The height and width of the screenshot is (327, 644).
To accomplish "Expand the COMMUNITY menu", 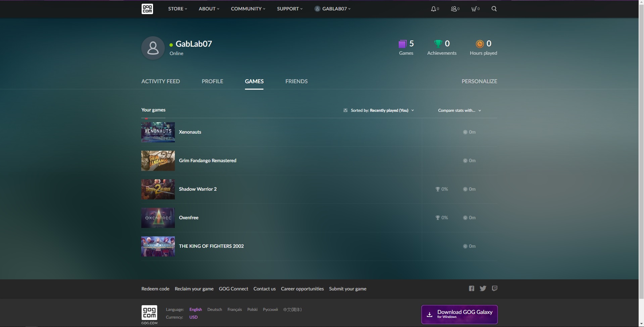I will 248,9.
